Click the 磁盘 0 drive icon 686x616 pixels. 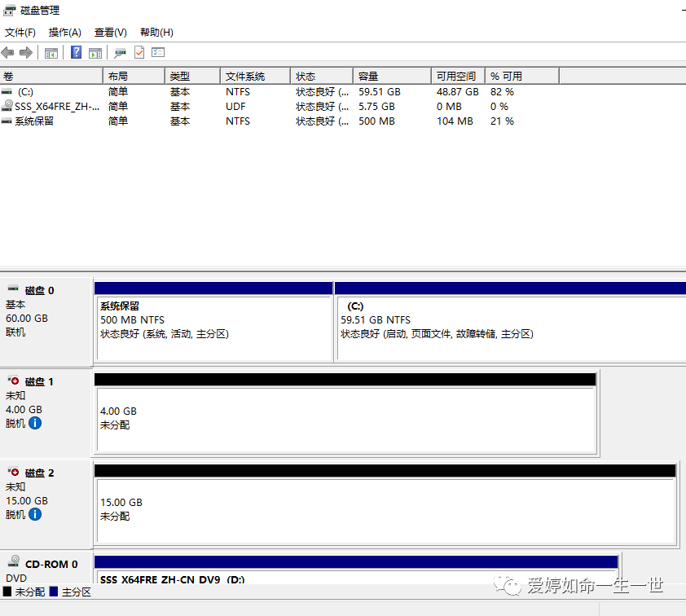(x=13, y=288)
